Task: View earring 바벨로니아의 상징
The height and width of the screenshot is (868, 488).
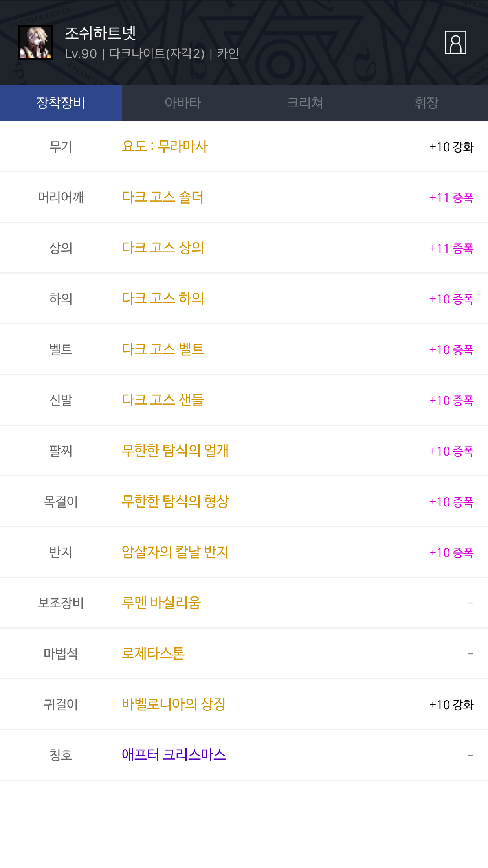Action: (174, 704)
